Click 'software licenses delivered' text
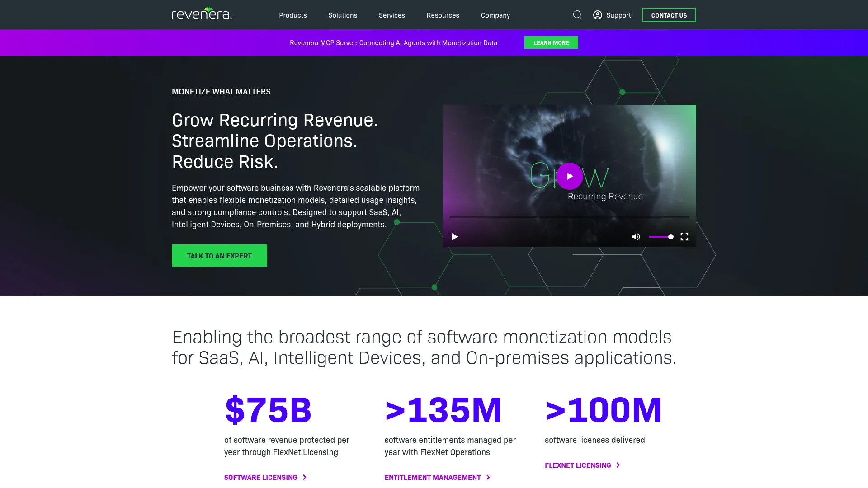 (x=595, y=440)
